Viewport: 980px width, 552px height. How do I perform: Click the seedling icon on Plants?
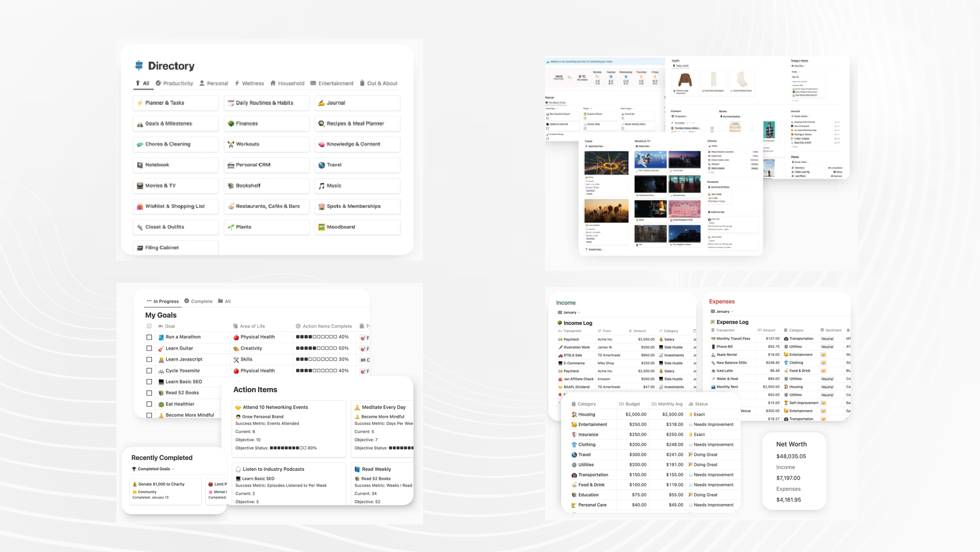231,227
